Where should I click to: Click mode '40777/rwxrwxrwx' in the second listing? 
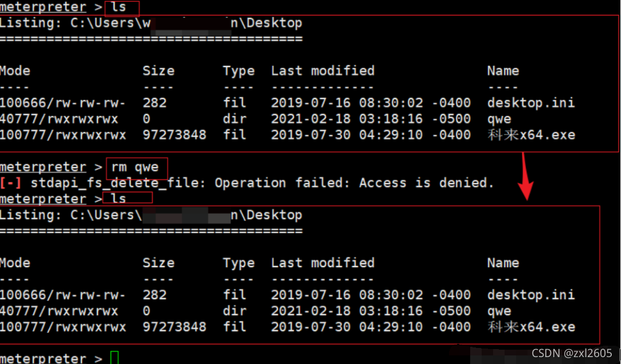(59, 311)
